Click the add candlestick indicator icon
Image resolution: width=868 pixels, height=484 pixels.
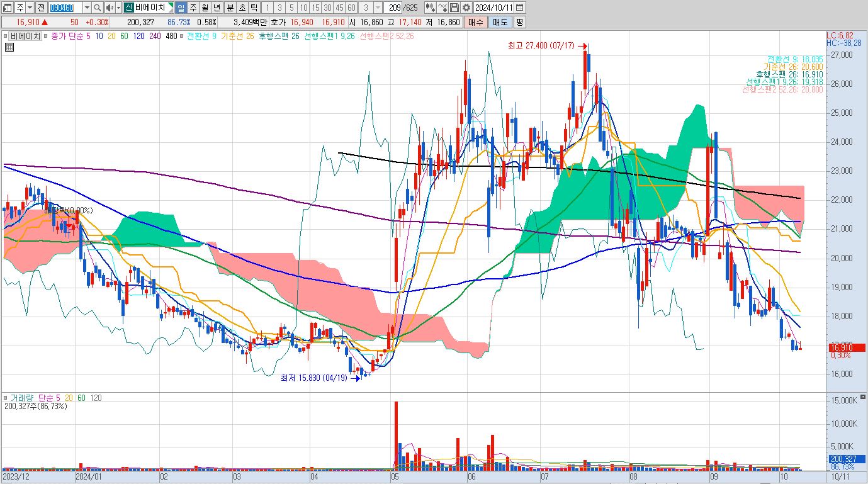[431, 8]
